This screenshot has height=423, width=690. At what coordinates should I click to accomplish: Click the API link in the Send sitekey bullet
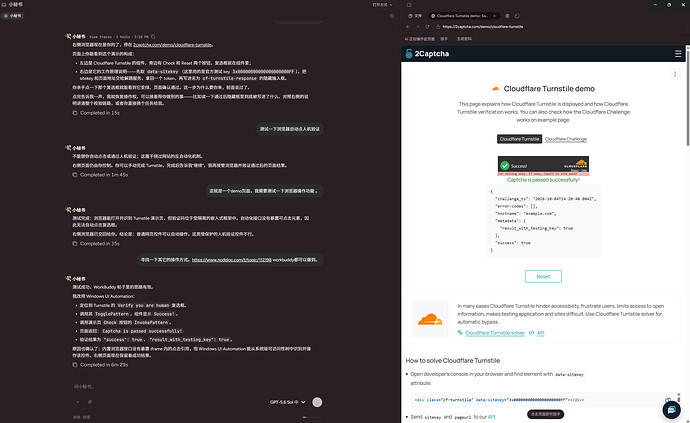tap(491, 416)
